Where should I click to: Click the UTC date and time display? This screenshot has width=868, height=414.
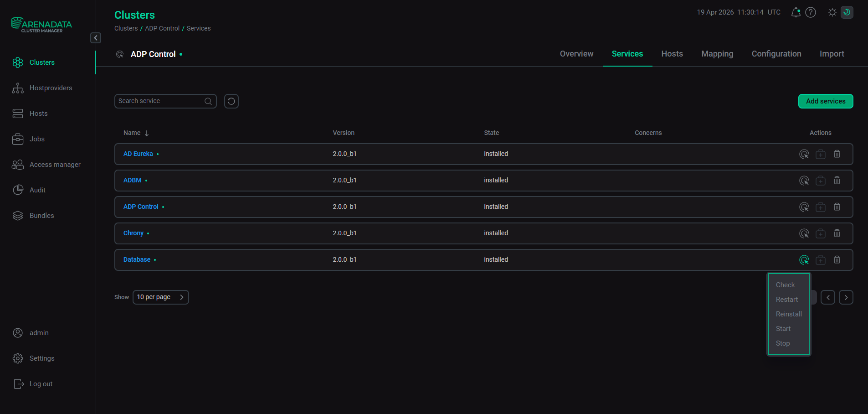click(739, 12)
